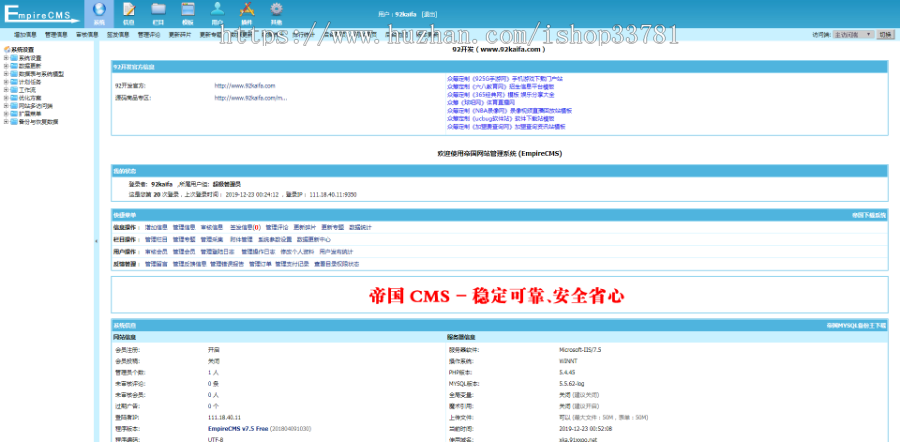Click 查看目录权限状态 in the quick menu
Viewport: 900px width, 442px height.
click(x=336, y=264)
